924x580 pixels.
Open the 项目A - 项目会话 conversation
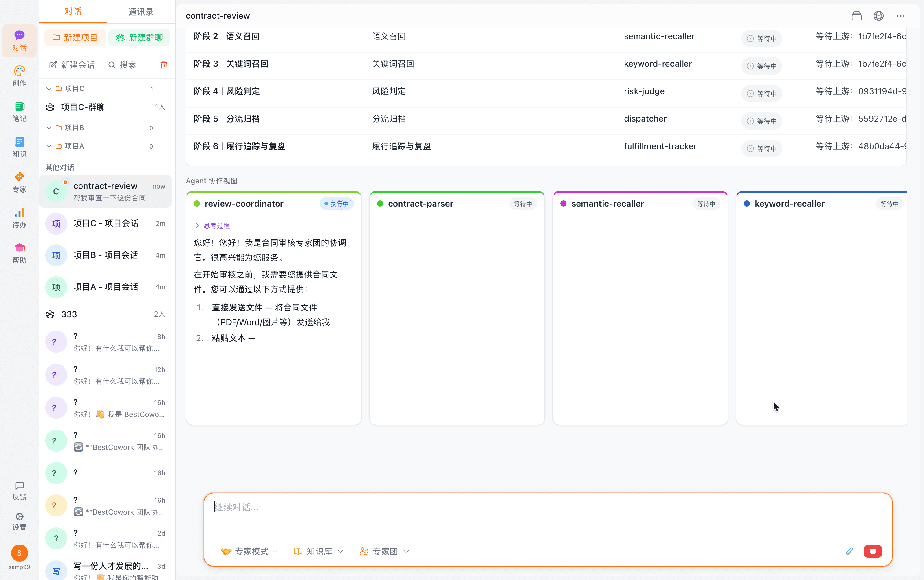pos(105,287)
